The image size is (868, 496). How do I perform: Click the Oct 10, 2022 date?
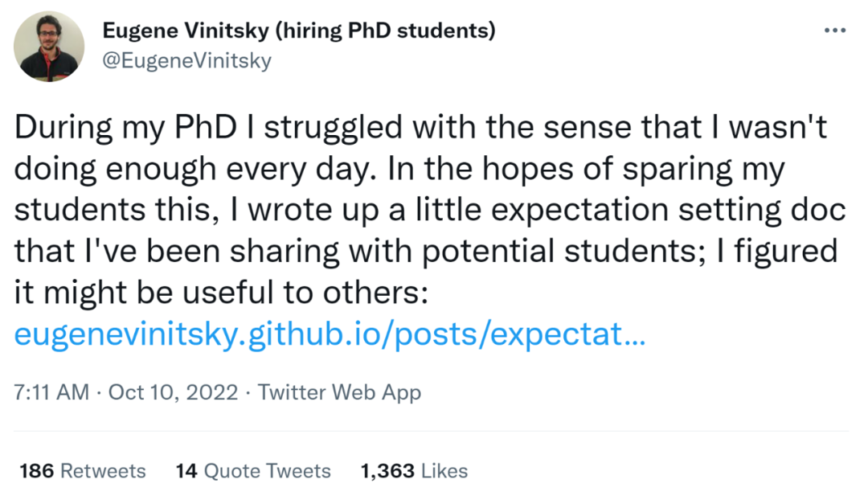(x=173, y=392)
